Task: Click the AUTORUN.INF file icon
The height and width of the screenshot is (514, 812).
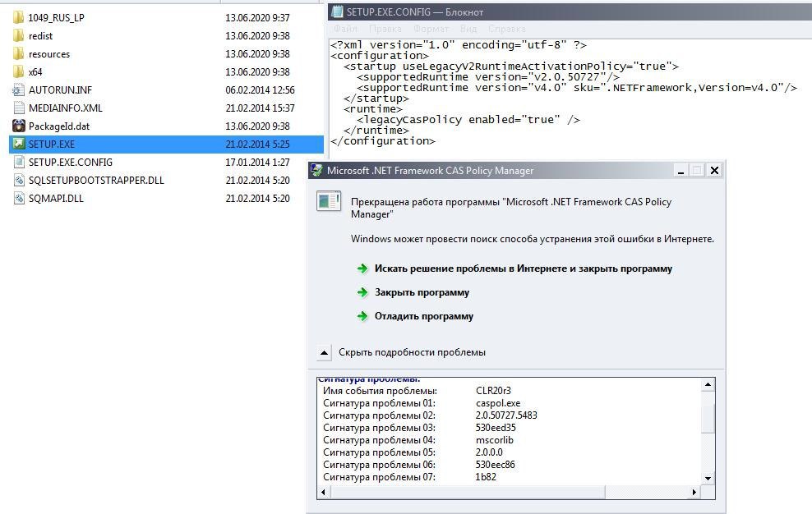Action: pyautogui.click(x=19, y=90)
